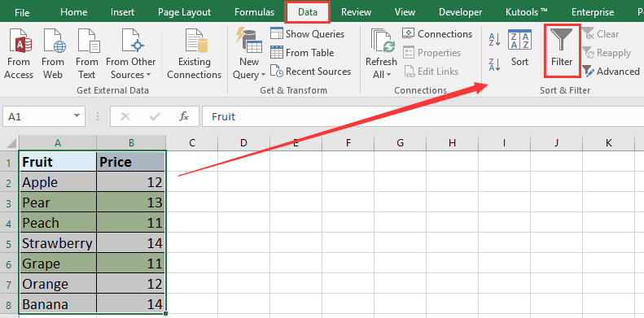644x318 pixels.
Task: Click From Table
Action: [302, 53]
